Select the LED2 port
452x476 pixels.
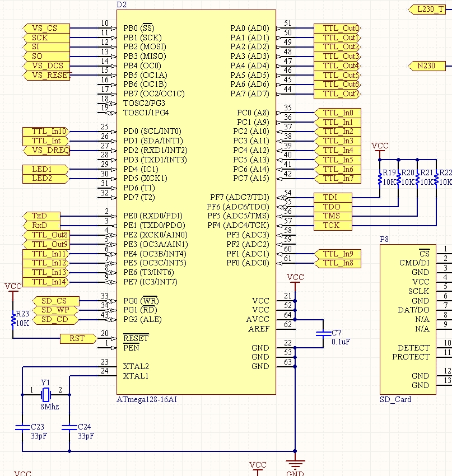pyautogui.click(x=46, y=179)
